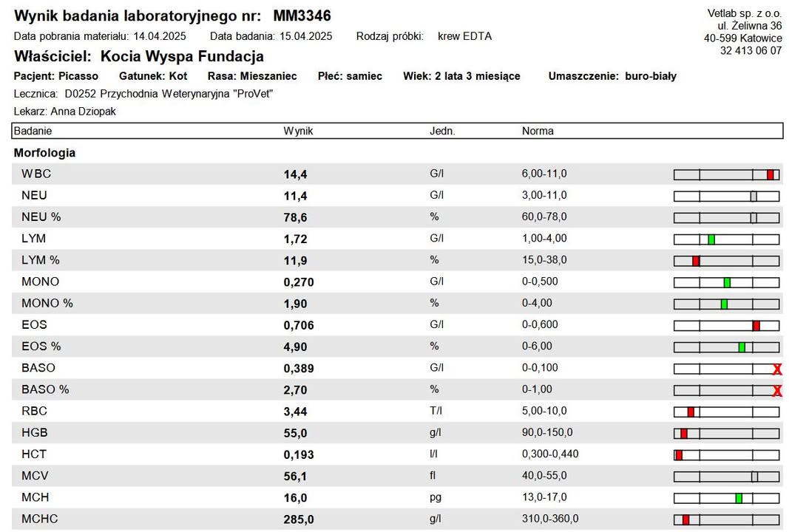Screen dimensions: 789x532
Task: Click the gray indicator on NEU range bar
Action: pos(754,197)
